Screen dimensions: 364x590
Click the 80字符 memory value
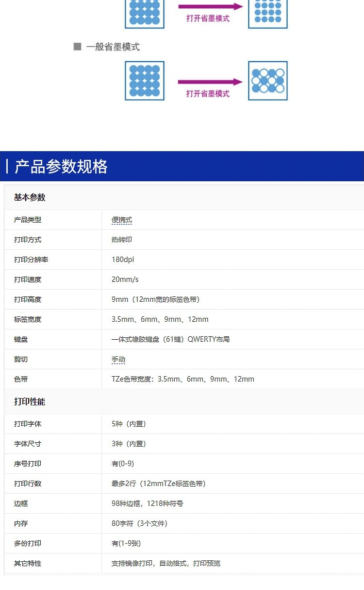(x=139, y=523)
